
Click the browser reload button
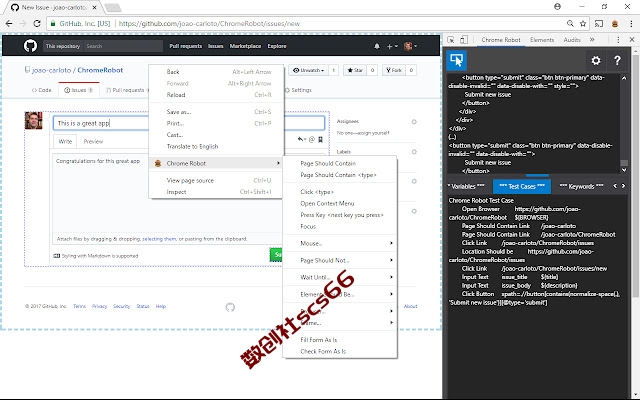pyautogui.click(x=37, y=24)
